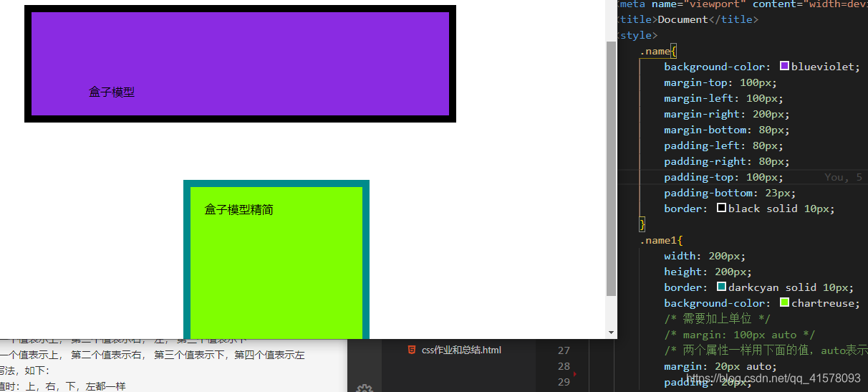The height and width of the screenshot is (392, 868).
Task: Open the css作业和总结.html file entry
Action: click(x=461, y=350)
